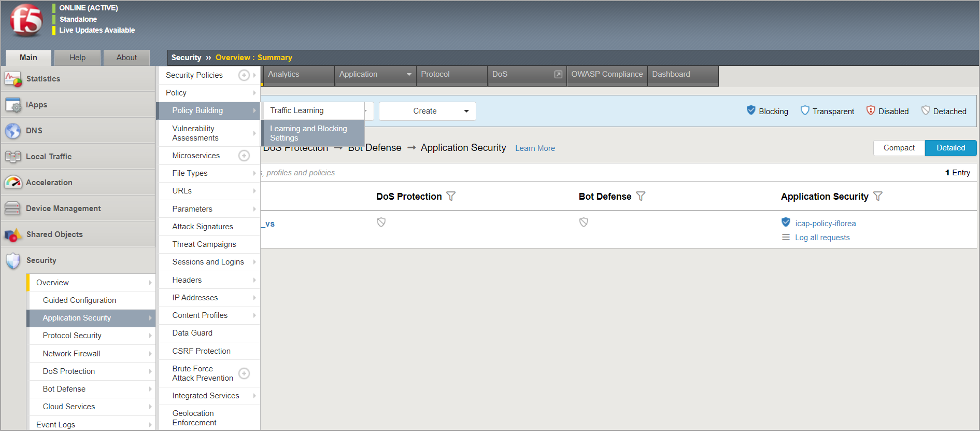Switch to Detailed view

coord(950,148)
